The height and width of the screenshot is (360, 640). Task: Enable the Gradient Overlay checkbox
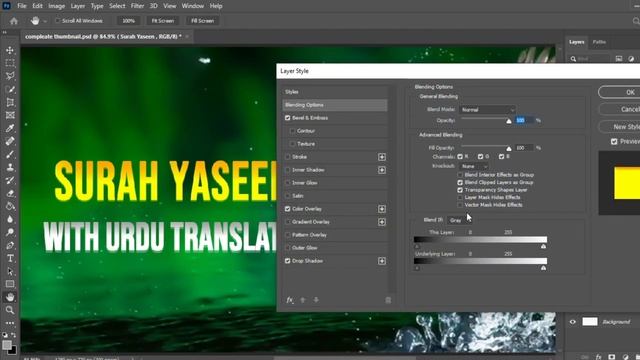[x=287, y=222]
